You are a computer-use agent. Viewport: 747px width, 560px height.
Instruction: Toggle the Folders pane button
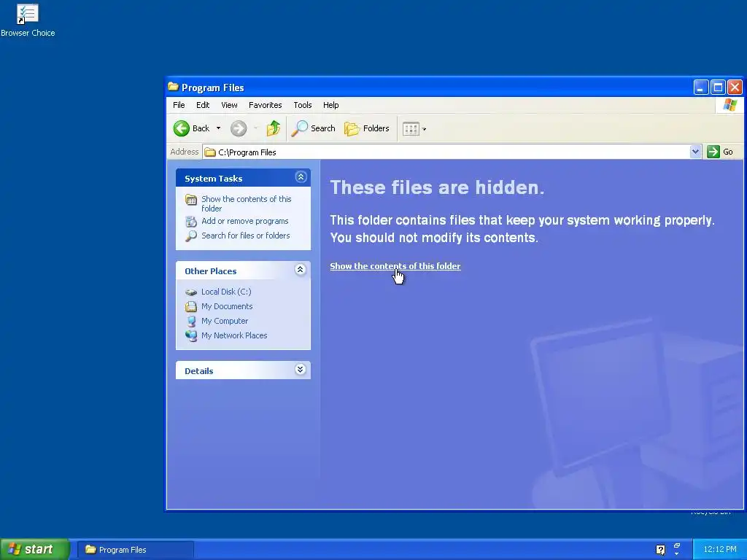pyautogui.click(x=367, y=128)
